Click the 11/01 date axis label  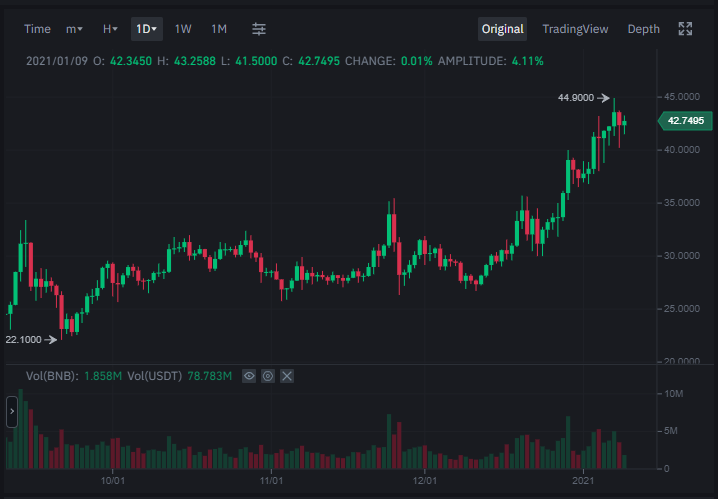pyautogui.click(x=271, y=481)
